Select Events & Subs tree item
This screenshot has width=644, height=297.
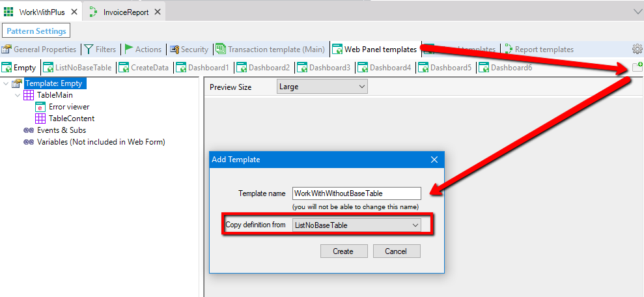(61, 130)
